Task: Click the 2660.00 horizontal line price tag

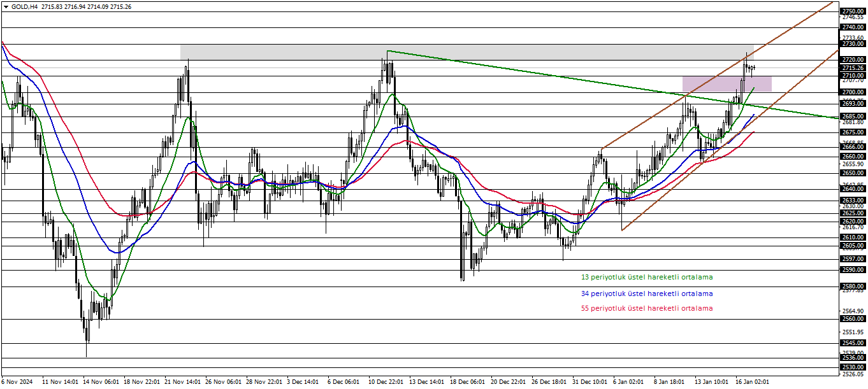Action: (x=853, y=157)
